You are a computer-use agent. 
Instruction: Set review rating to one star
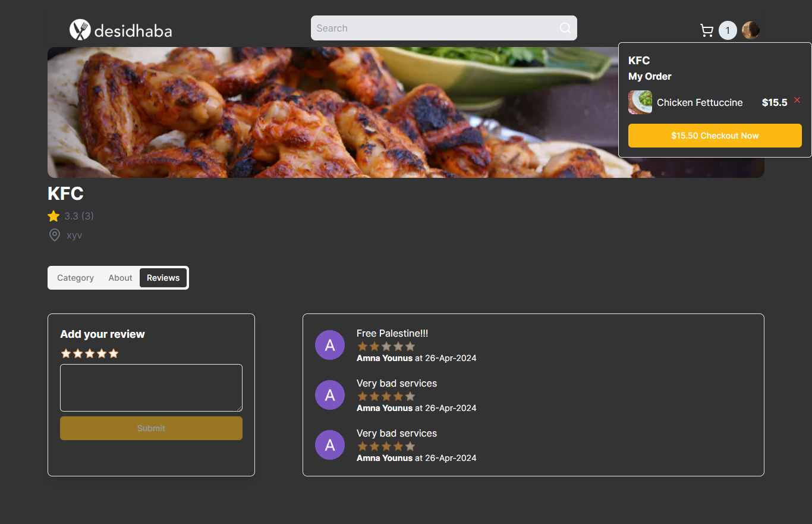66,353
